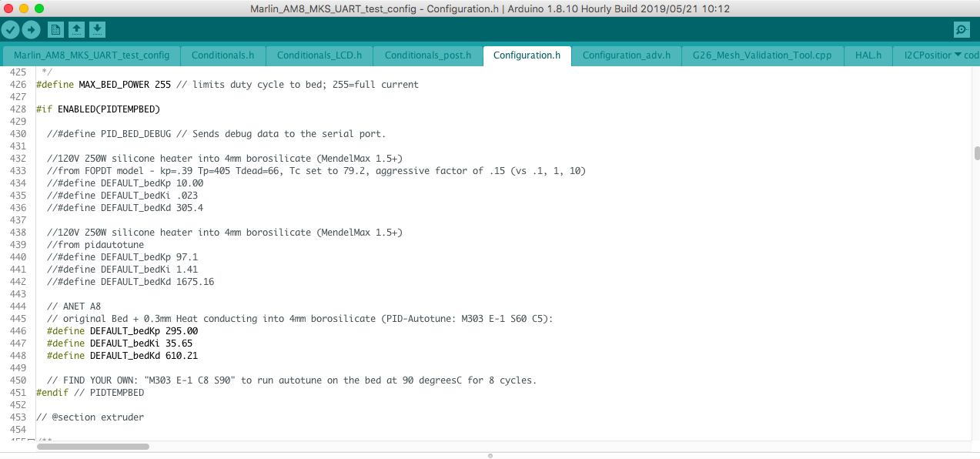
Task: Click the yellow window minimize button
Action: [24, 8]
